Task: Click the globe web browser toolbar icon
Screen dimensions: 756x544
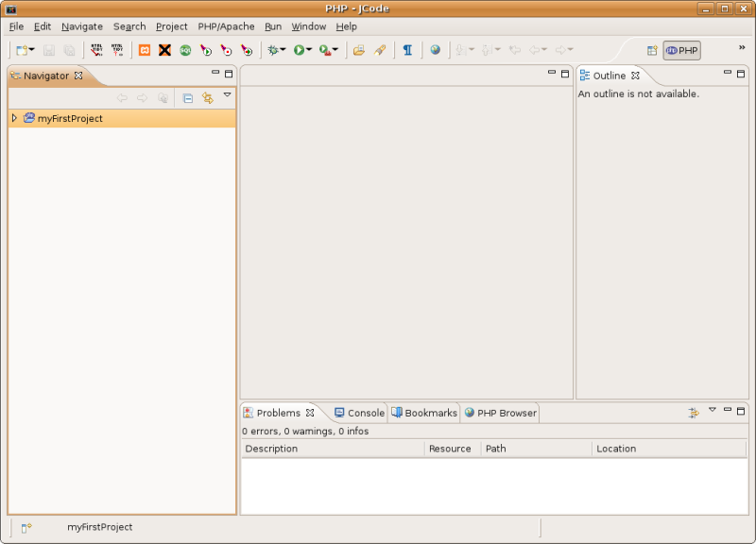Action: (435, 50)
